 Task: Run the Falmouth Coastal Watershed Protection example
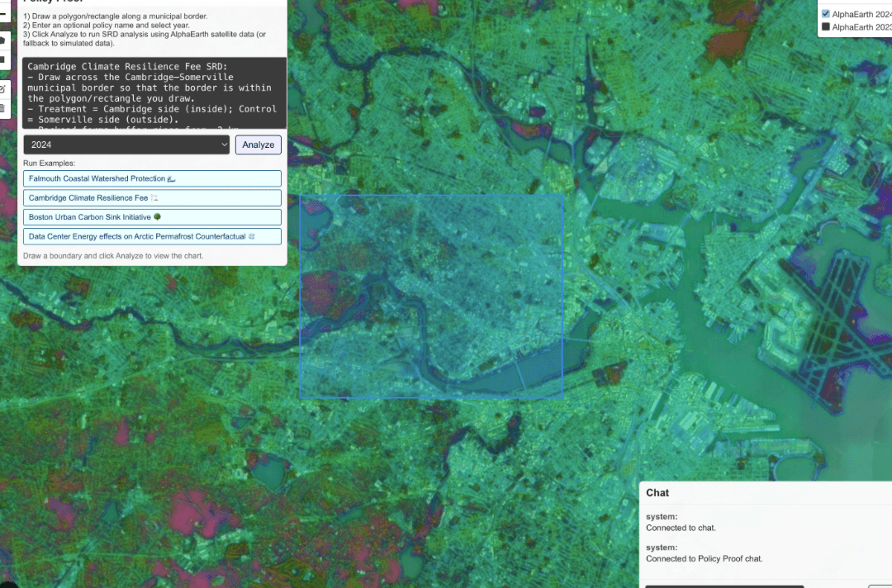click(152, 178)
